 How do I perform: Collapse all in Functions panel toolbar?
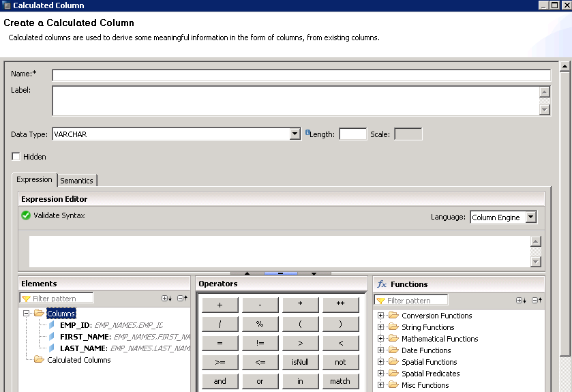click(537, 301)
